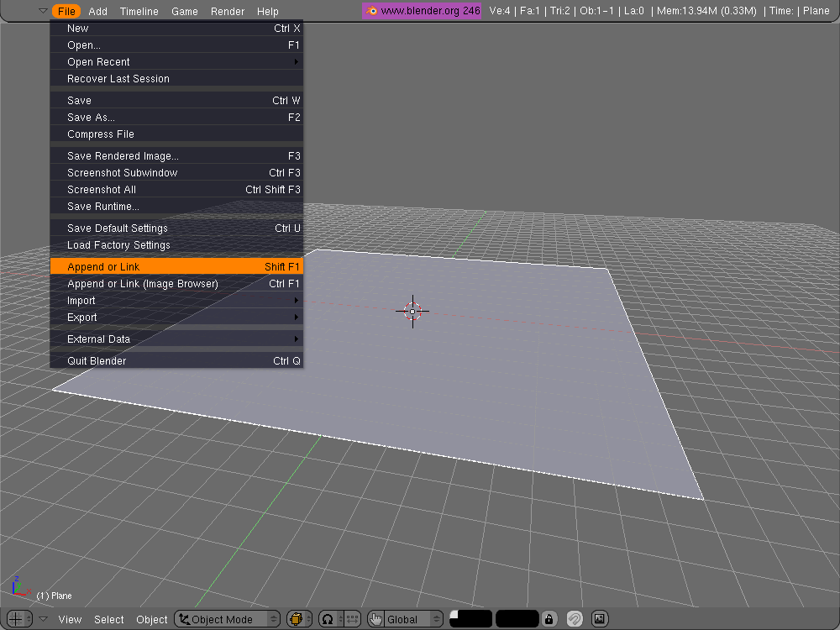Open the Object Mode dropdown
The height and width of the screenshot is (630, 840).
pyautogui.click(x=228, y=619)
